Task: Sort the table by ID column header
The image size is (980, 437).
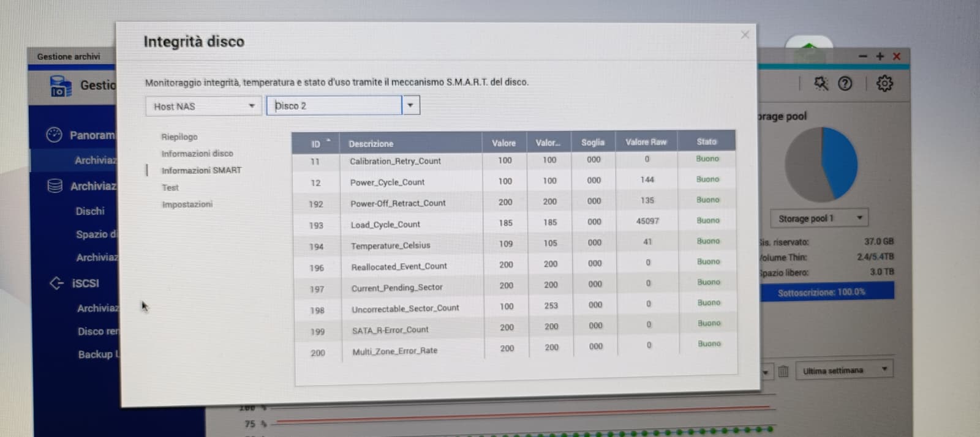Action: tap(315, 144)
